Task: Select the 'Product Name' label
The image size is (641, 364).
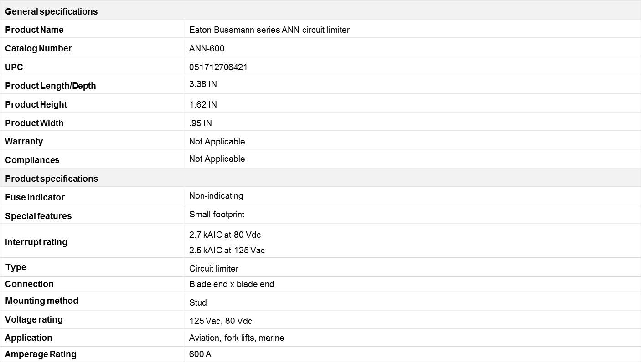Action: pyautogui.click(x=34, y=30)
